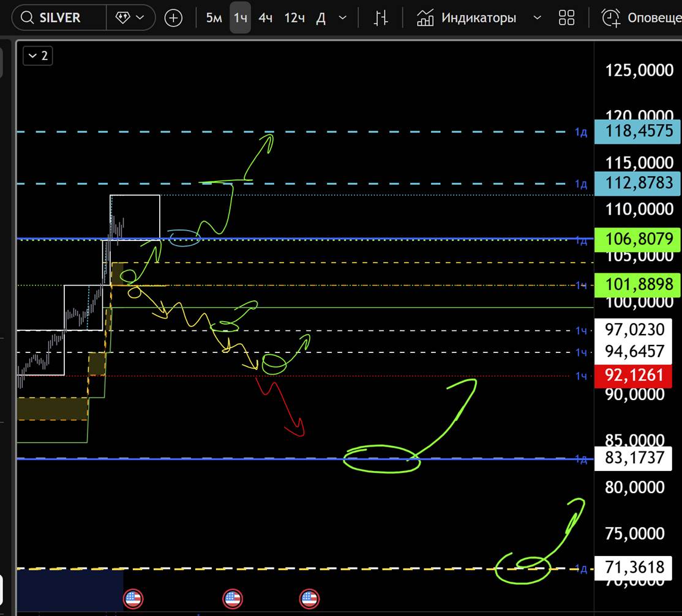Viewport: 682px width, 616px height.
Task: Click the leftmost US flag event icon
Action: 133,598
